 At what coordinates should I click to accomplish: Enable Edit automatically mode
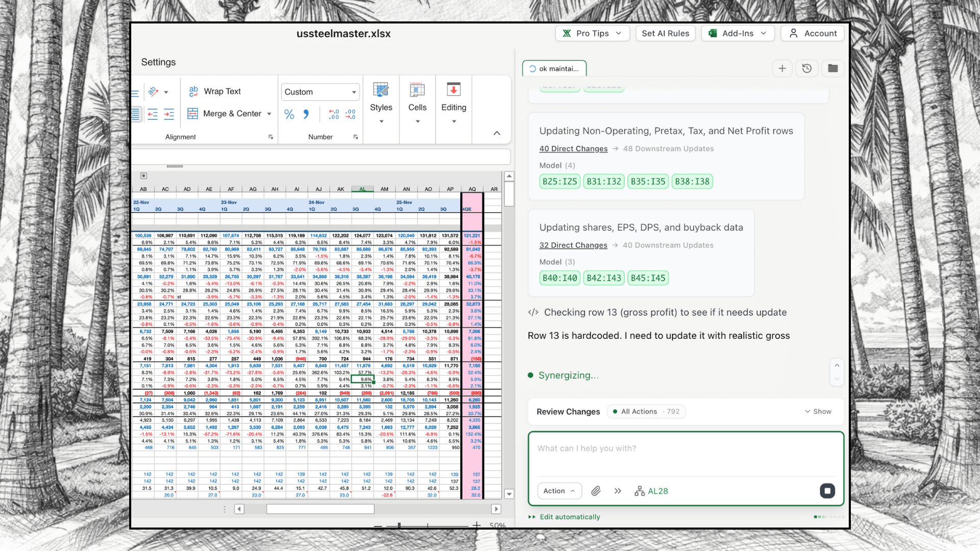pos(569,517)
